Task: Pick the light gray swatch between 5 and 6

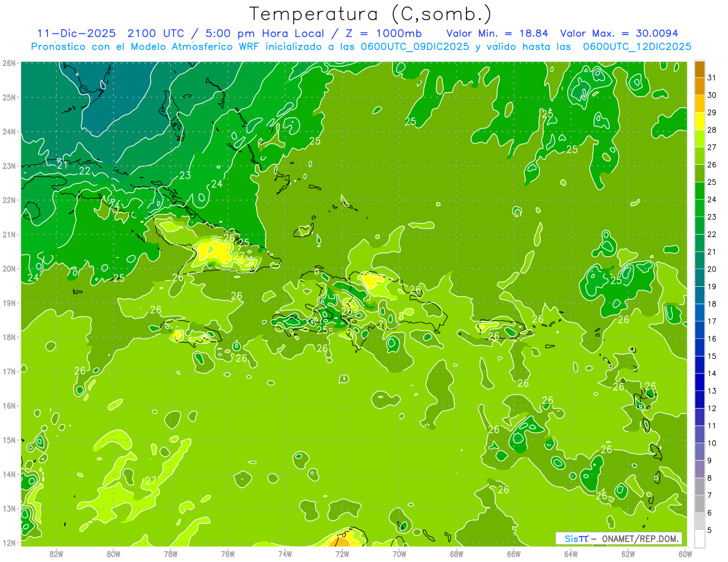Action: coord(699,521)
